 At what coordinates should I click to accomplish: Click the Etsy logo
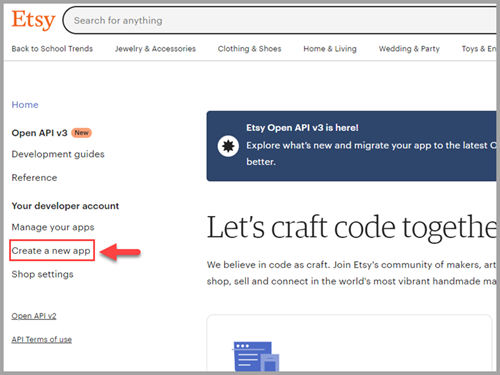33,20
